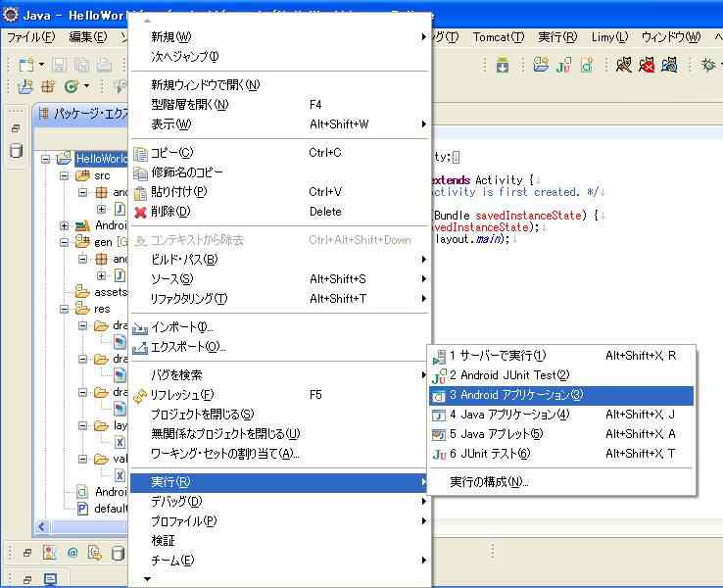This screenshot has width=723, height=588.
Task: Click 無関係なプロジェクトを閉じる(U) entry
Action: tap(280, 434)
